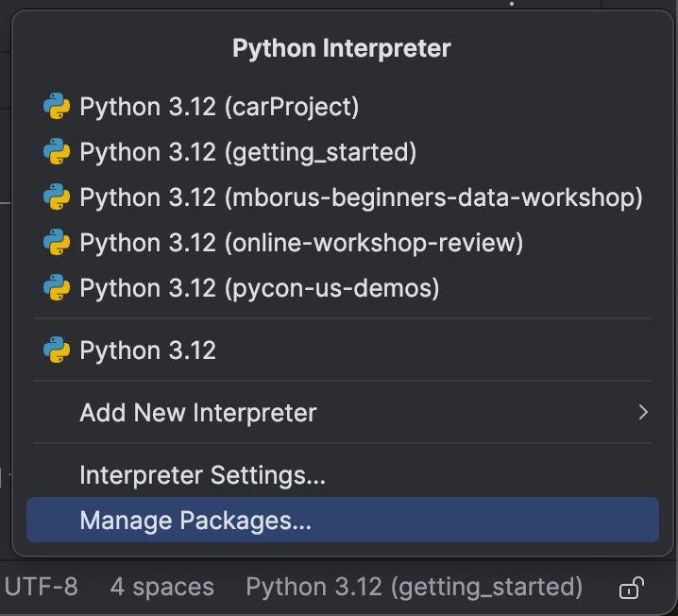Image resolution: width=678 pixels, height=616 pixels.
Task: Expand the Add New Interpreter submenu arrow
Action: click(x=643, y=412)
